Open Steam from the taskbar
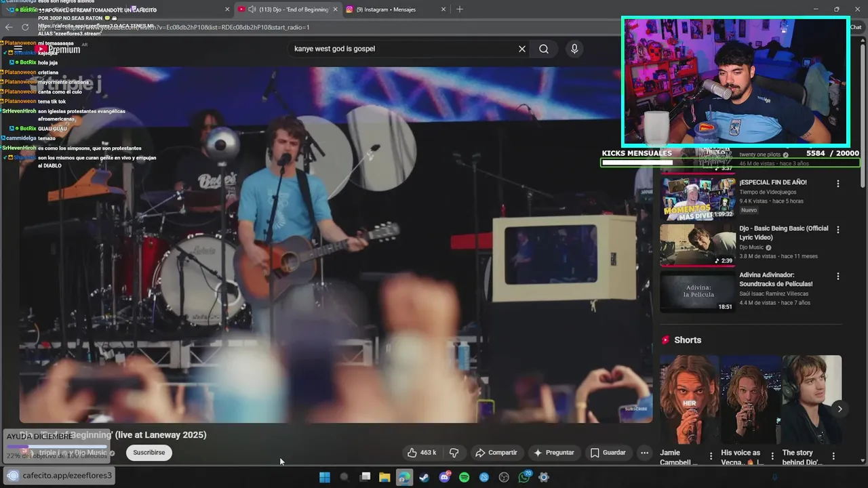Image resolution: width=868 pixels, height=488 pixels. click(x=425, y=477)
